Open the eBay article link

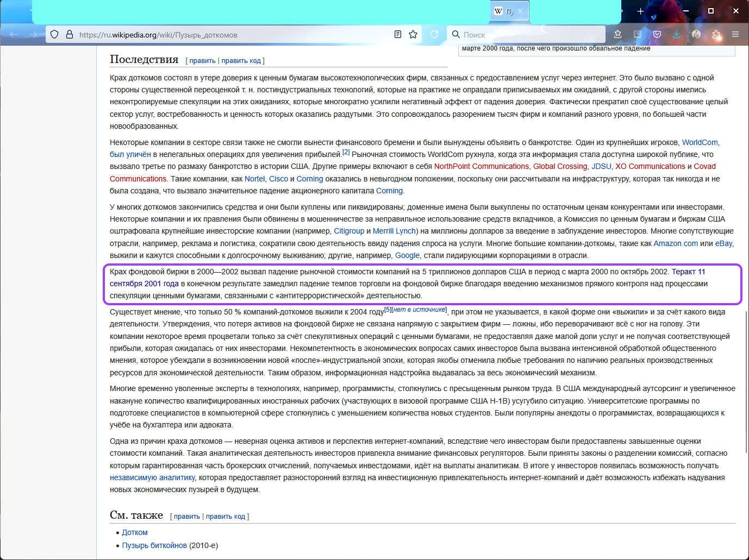point(723,243)
